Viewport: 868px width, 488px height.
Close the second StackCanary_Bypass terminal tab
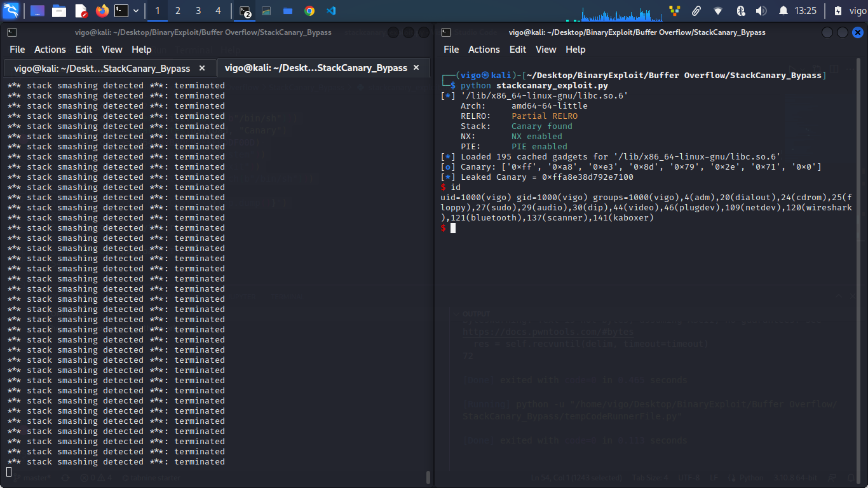416,68
